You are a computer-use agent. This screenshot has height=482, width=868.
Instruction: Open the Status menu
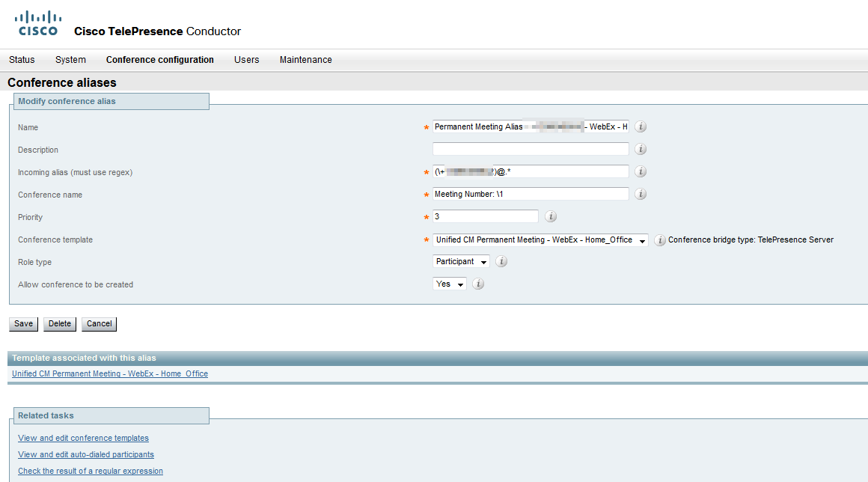[x=22, y=60]
